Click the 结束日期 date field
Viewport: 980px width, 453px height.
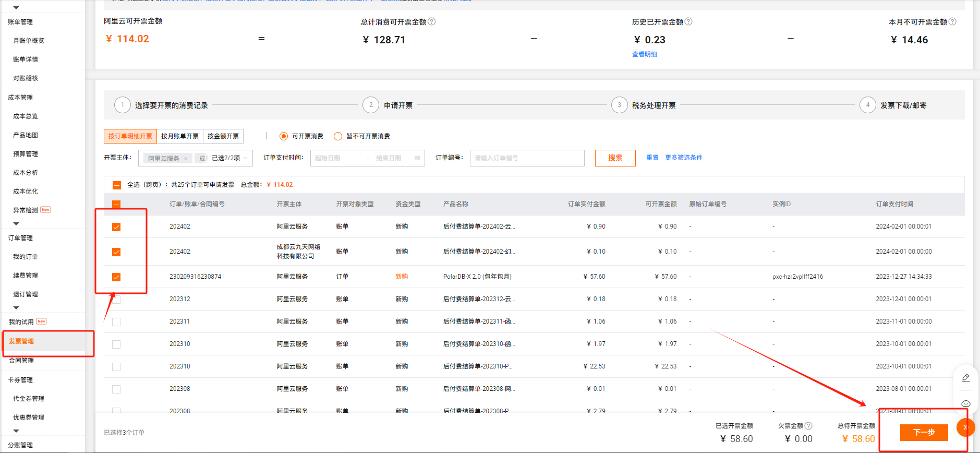coord(389,158)
